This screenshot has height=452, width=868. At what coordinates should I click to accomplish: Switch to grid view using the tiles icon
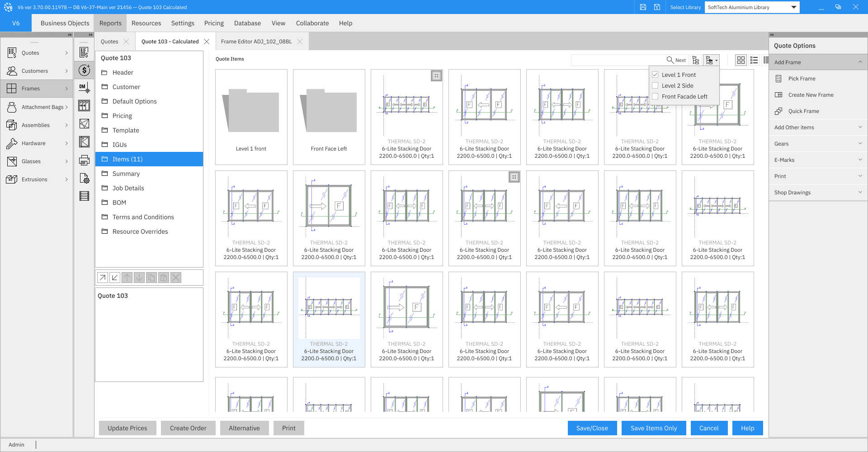pos(741,60)
